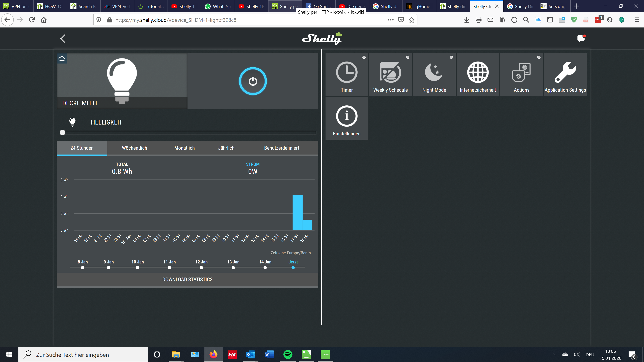Open the Timer settings tile
The height and width of the screenshot is (362, 644).
[347, 74]
